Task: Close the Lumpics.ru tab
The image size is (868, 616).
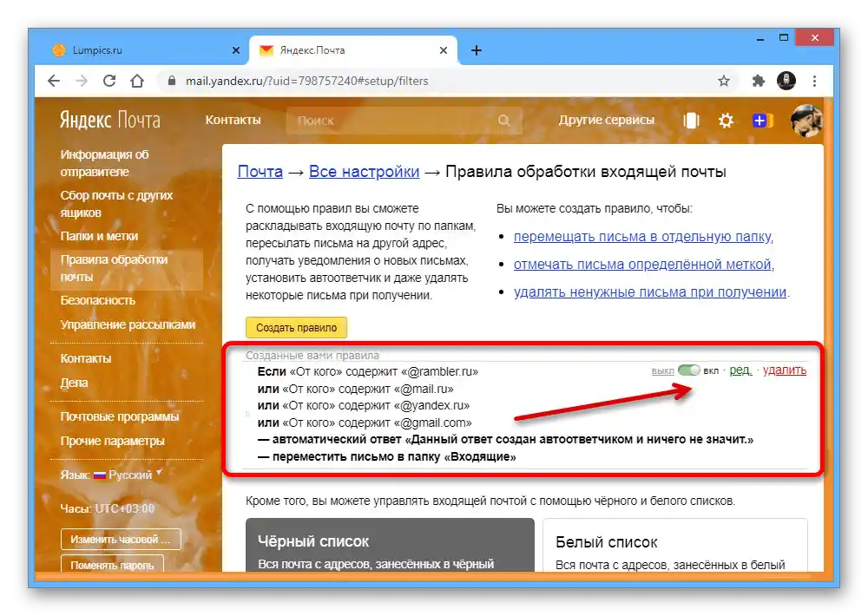Action: pyautogui.click(x=236, y=50)
